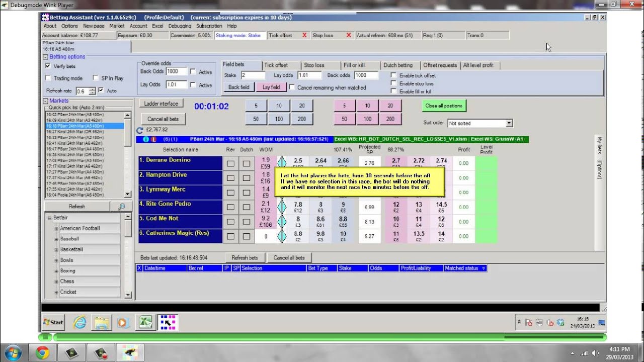Click the Refresh rate spinner
This screenshot has height=362, width=644.
coord(92,91)
